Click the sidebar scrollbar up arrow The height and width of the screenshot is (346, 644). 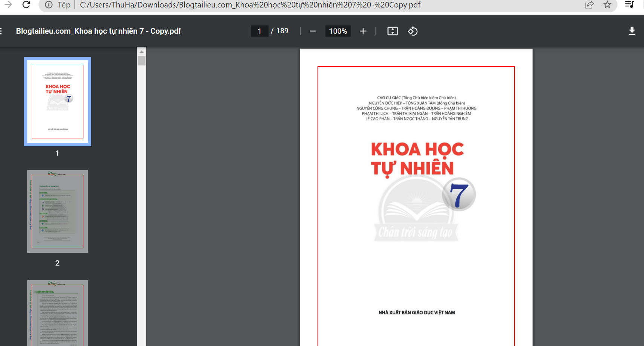141,52
